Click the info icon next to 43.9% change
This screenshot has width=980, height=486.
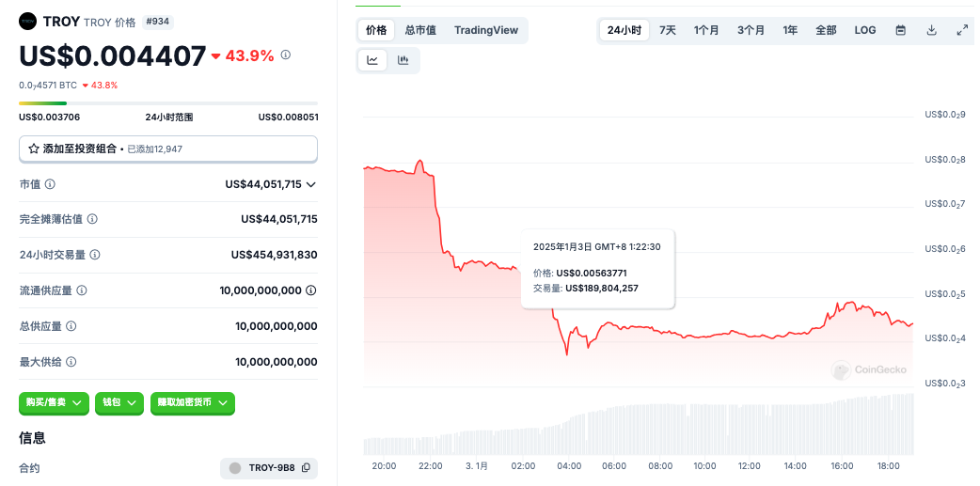(286, 55)
